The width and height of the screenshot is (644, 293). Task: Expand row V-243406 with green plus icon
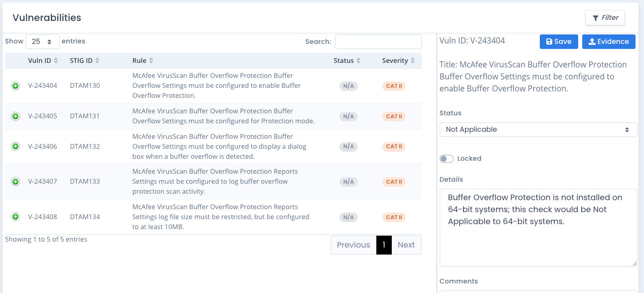(15, 147)
